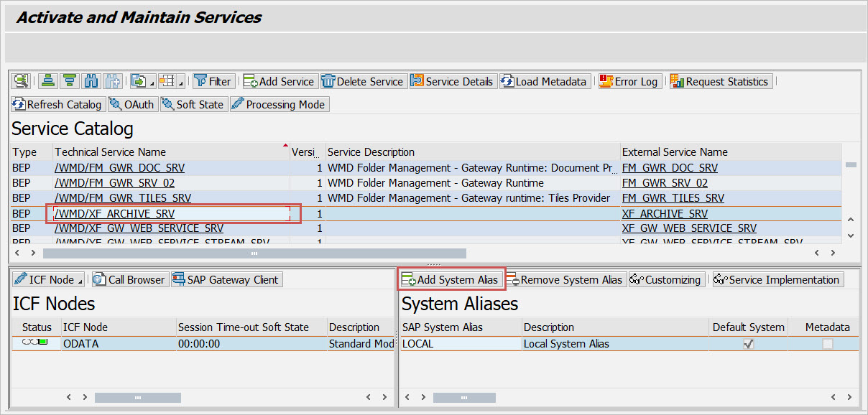868x415 pixels.
Task: Click the Details magnifier icon in toolbar
Action: point(20,81)
